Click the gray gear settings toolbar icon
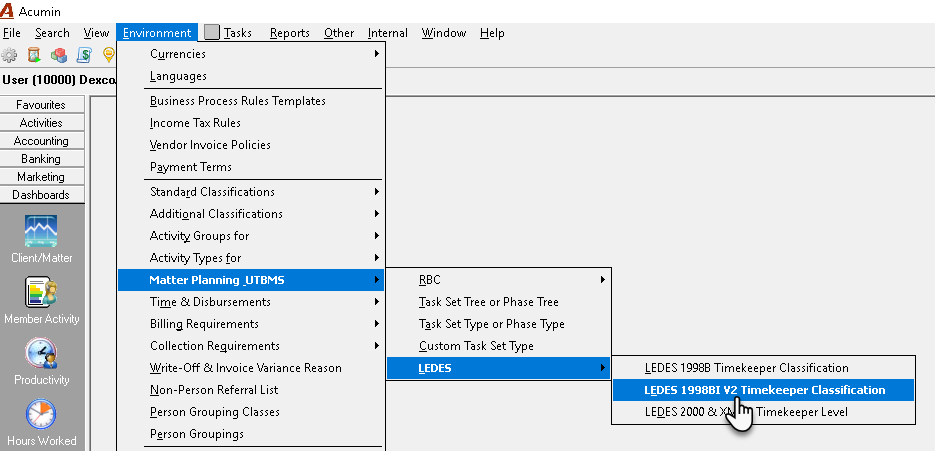935x451 pixels. pyautogui.click(x=9, y=55)
